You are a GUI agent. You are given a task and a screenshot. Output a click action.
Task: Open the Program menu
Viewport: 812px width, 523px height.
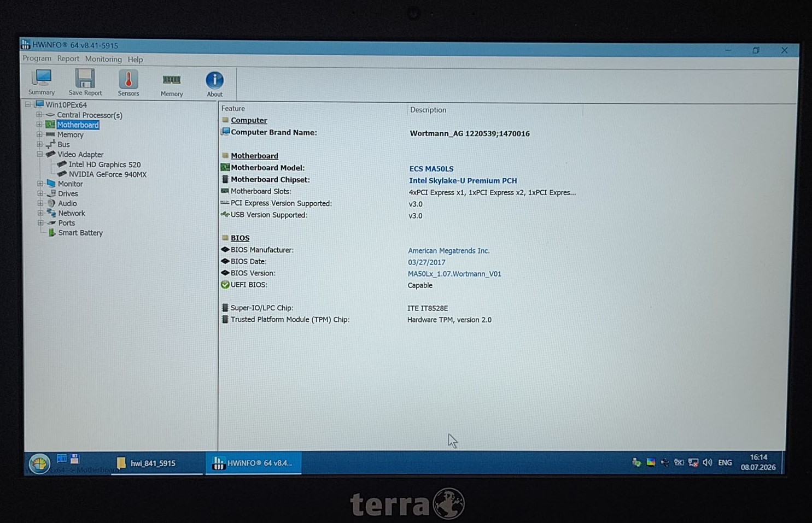[37, 58]
